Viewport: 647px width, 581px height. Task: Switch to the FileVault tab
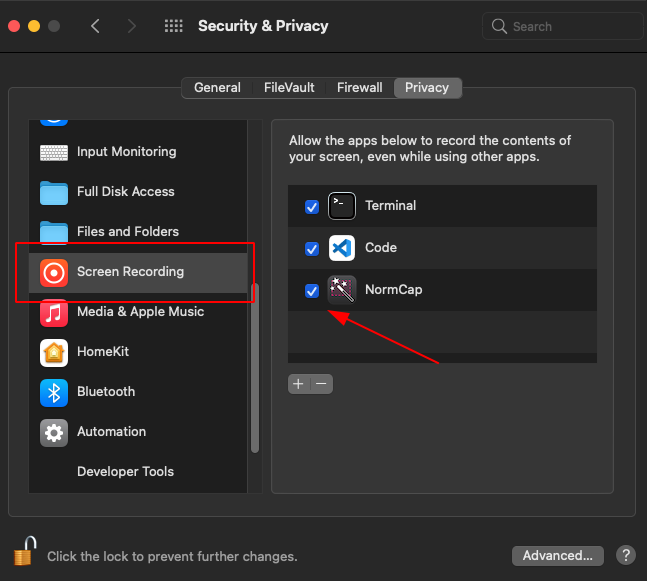(289, 87)
